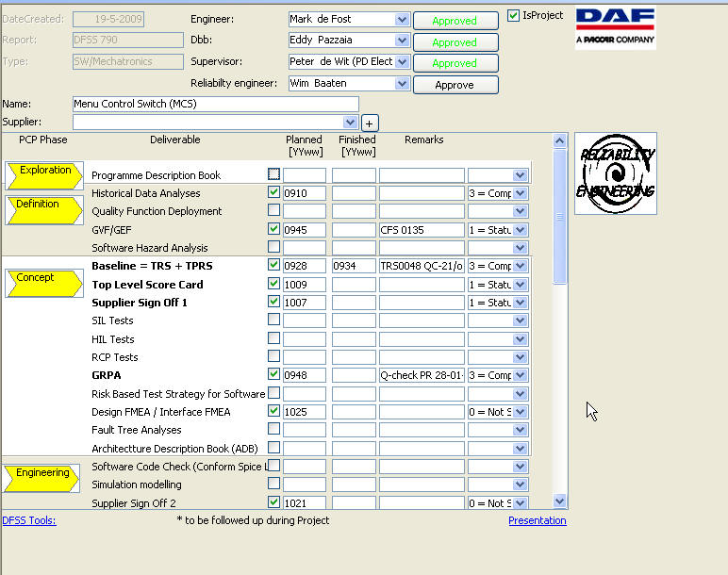
Task: Click the Type field SW/Mechatronics
Action: 128,61
